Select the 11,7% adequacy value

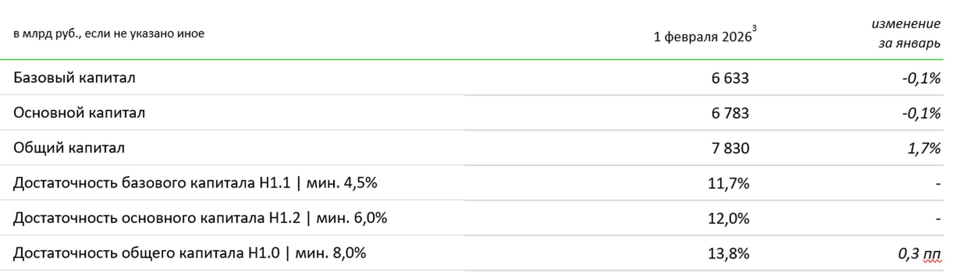click(728, 184)
